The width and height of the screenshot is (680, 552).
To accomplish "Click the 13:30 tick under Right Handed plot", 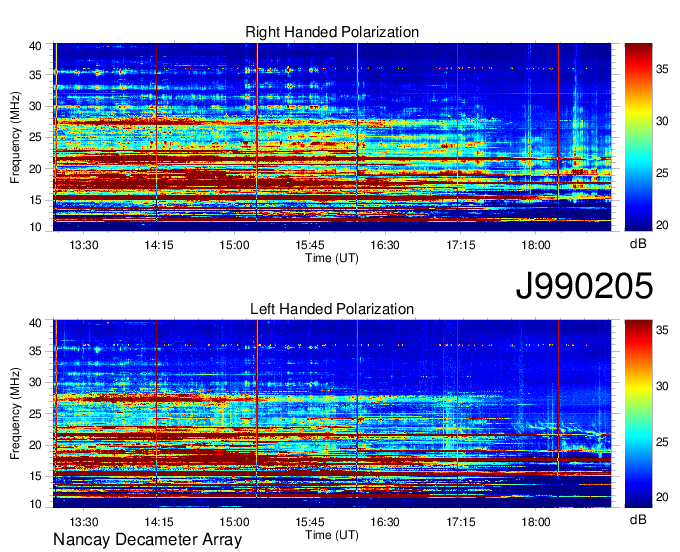I will coord(84,245).
